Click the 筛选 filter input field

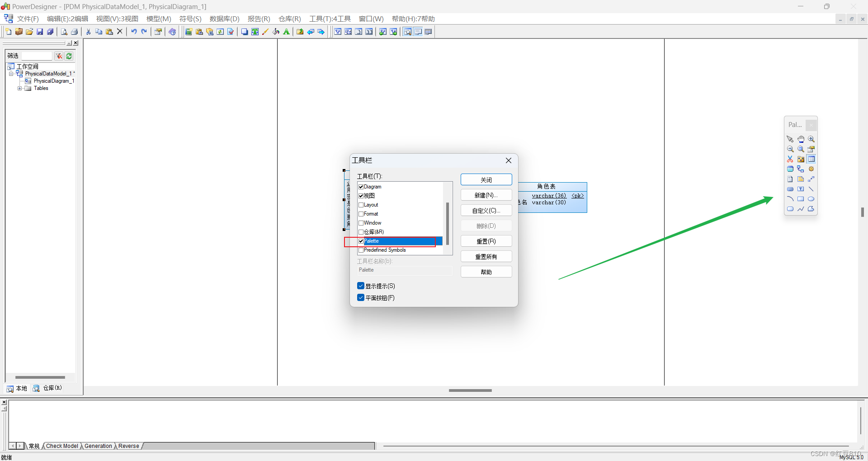pos(37,56)
